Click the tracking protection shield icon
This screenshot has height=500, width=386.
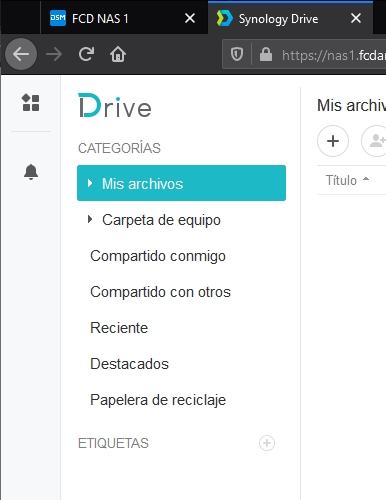point(237,54)
